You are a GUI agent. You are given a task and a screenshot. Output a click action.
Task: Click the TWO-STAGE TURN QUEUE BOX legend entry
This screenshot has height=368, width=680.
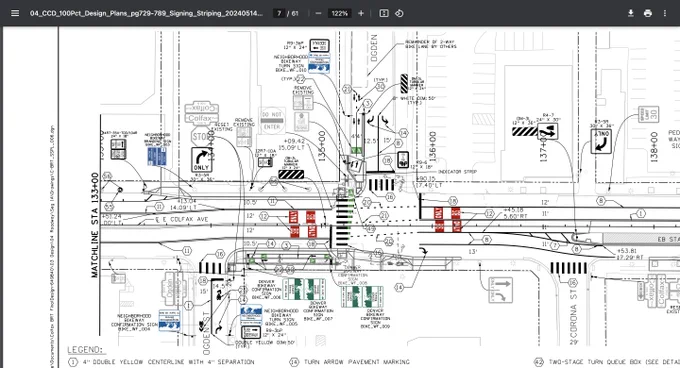(x=607, y=362)
